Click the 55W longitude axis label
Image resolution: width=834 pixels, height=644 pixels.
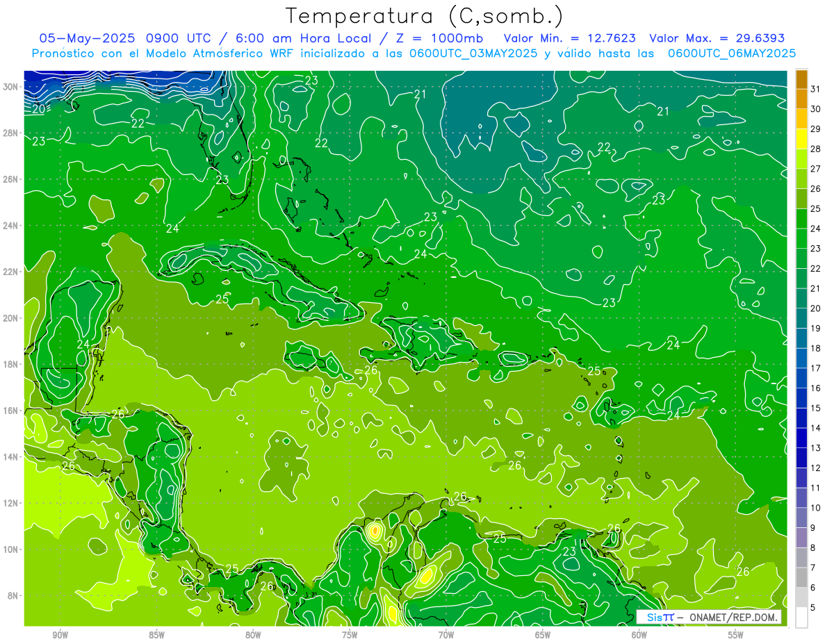[x=736, y=635]
